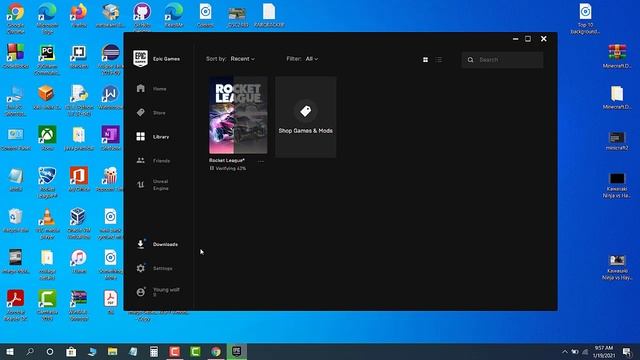Select the Office desktop shortcut
The width and height of the screenshot is (640, 360).
pyautogui.click(x=79, y=179)
